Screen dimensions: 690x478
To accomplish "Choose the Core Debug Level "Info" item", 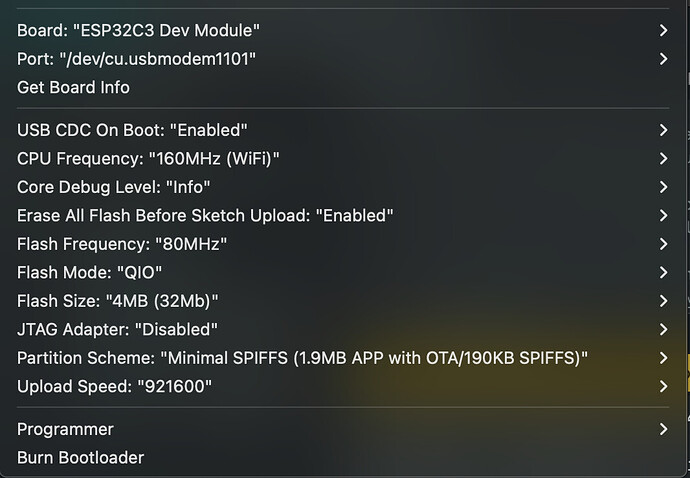I will pos(114,187).
